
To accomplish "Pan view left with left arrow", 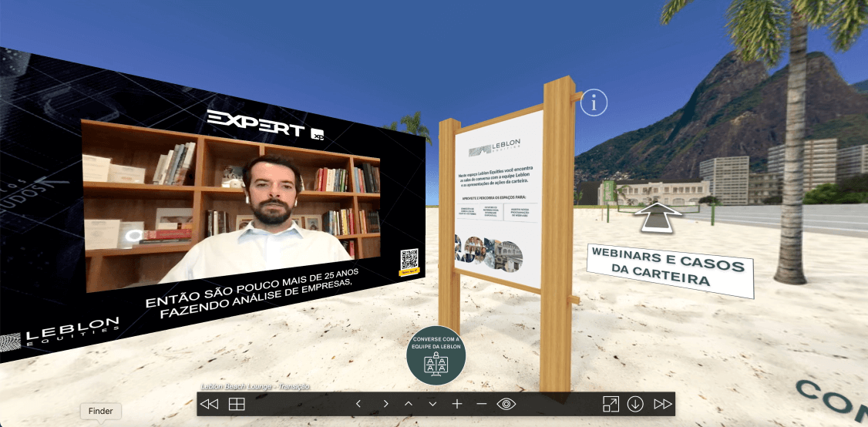I will 358,404.
